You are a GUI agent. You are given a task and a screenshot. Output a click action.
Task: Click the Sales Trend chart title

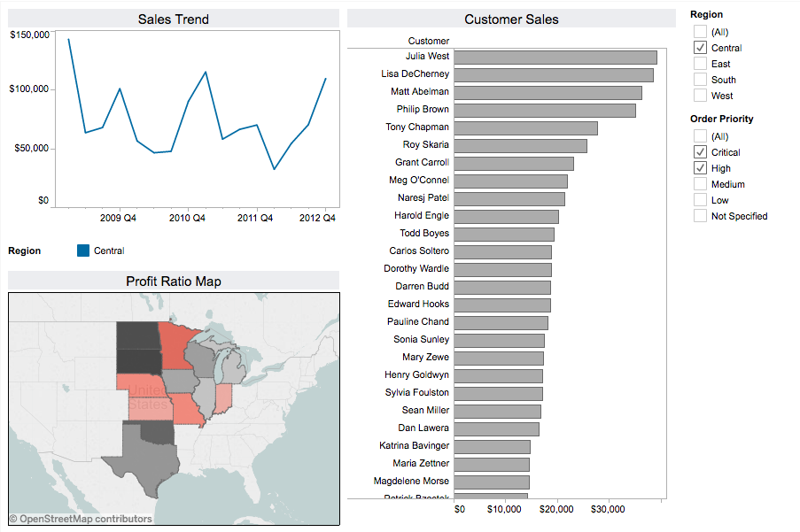tap(174, 19)
